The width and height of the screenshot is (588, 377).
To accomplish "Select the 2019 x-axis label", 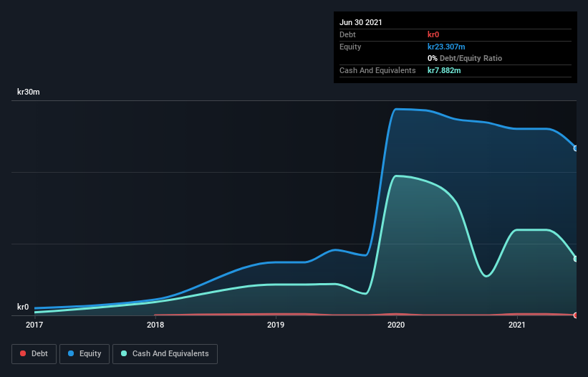I will point(276,325).
